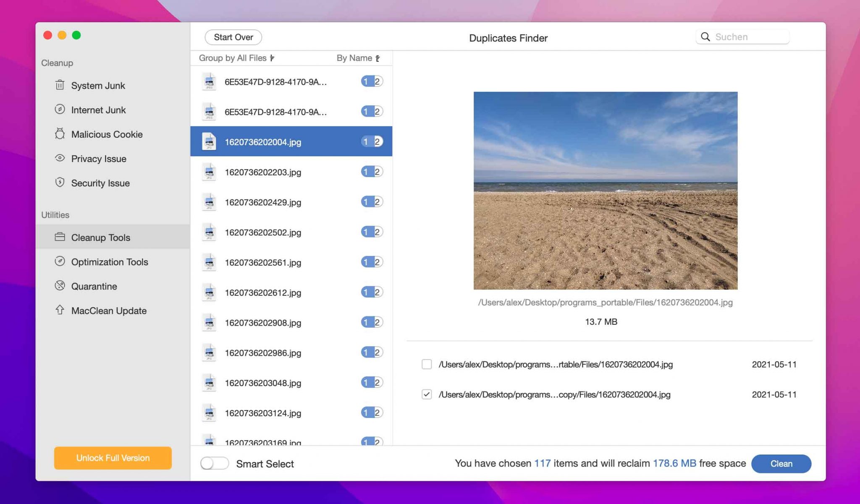
Task: Click the Internet Junk compass icon
Action: tap(60, 110)
